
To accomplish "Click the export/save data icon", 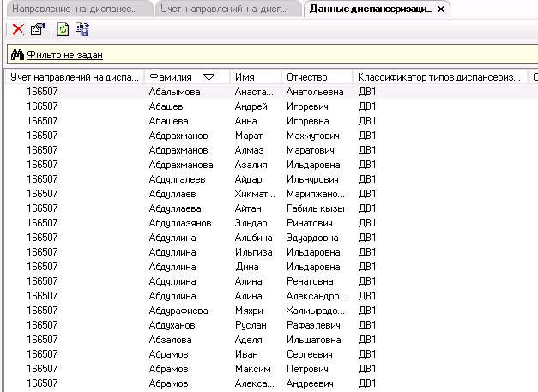I will pyautogui.click(x=82, y=29).
